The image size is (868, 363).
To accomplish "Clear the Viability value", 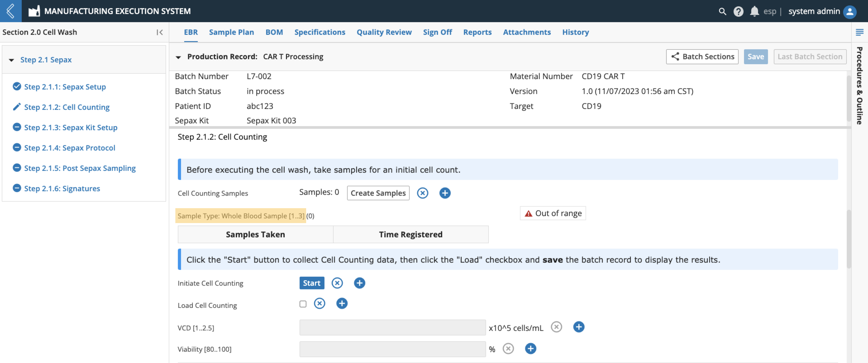I will pyautogui.click(x=508, y=349).
